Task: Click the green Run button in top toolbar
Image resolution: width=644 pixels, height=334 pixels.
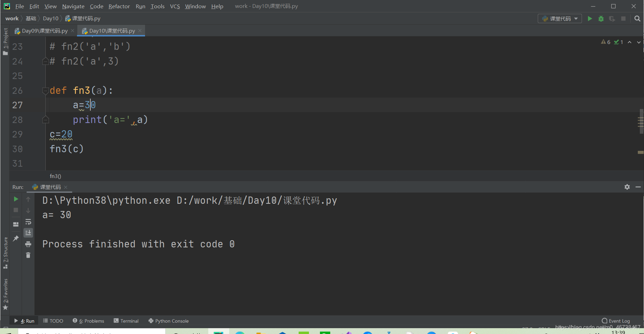Action: click(x=590, y=19)
